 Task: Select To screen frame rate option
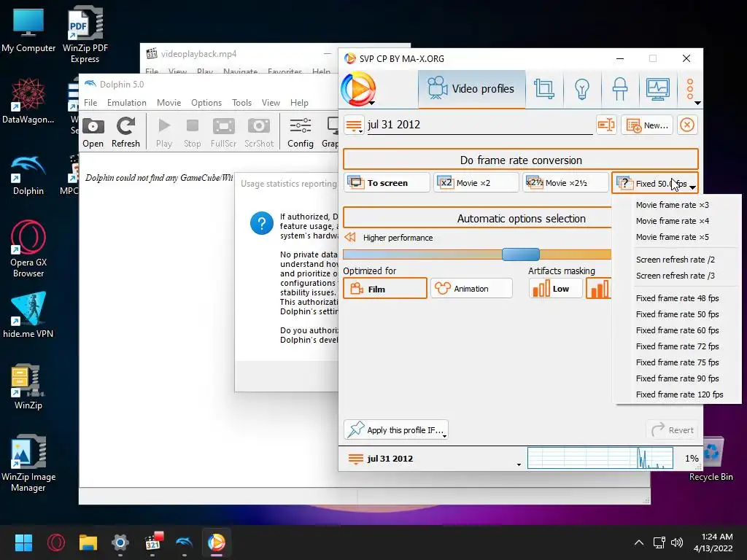click(x=387, y=183)
